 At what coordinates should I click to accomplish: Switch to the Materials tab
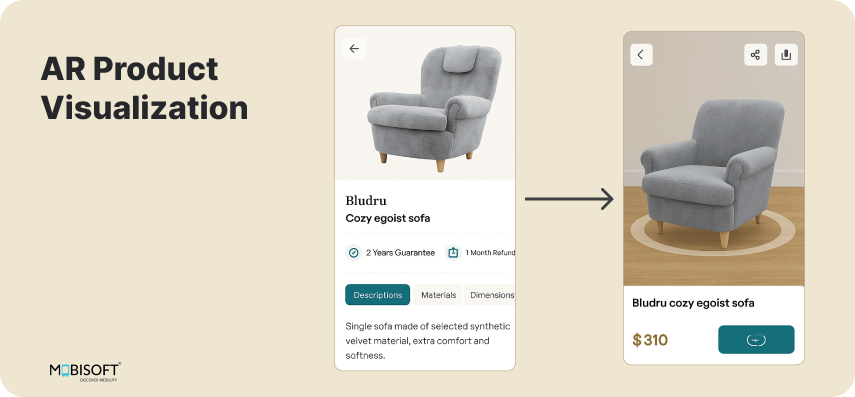[x=438, y=294]
